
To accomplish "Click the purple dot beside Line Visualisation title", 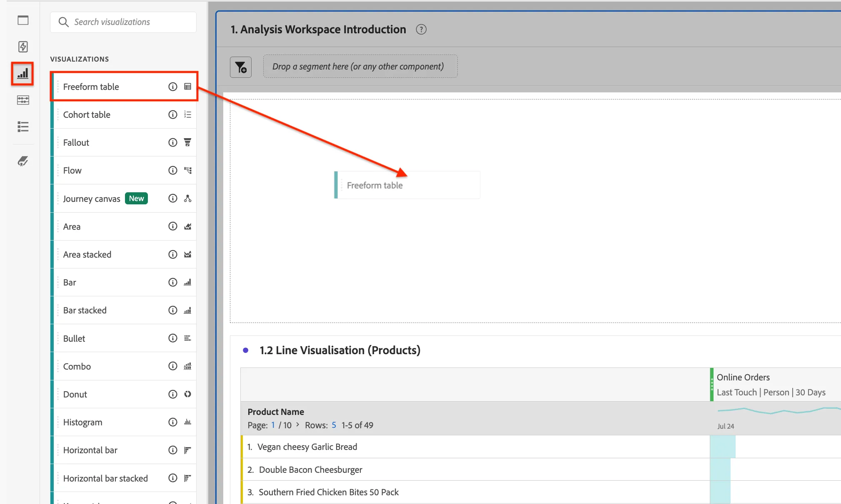I will (x=246, y=350).
